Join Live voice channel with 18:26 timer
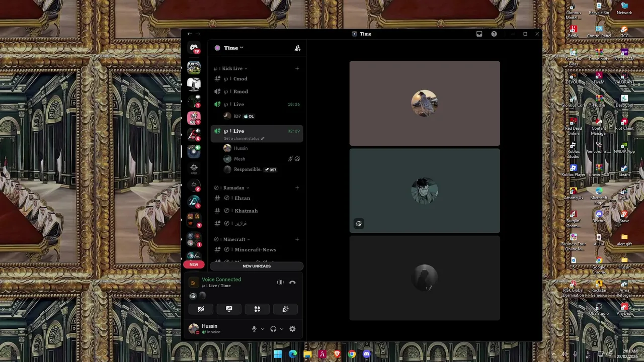The width and height of the screenshot is (644, 362). click(257, 105)
